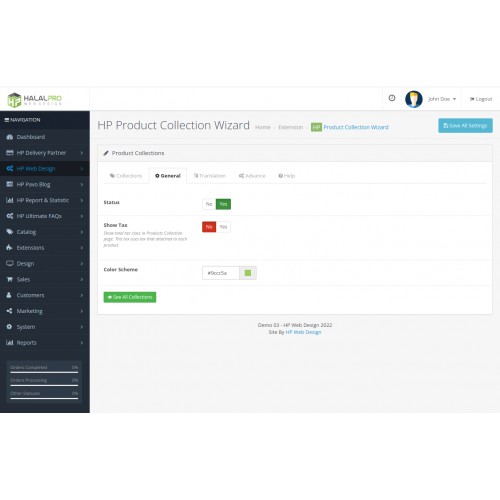500x500 pixels.
Task: Open the green Color Scheme swatch picker
Action: 248,273
